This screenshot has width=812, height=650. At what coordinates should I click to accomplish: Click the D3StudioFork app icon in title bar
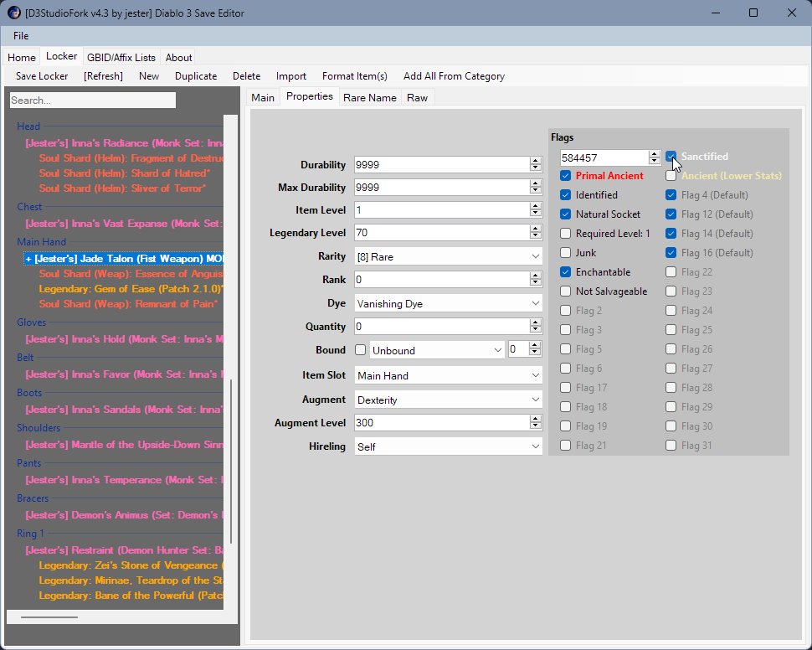click(13, 13)
